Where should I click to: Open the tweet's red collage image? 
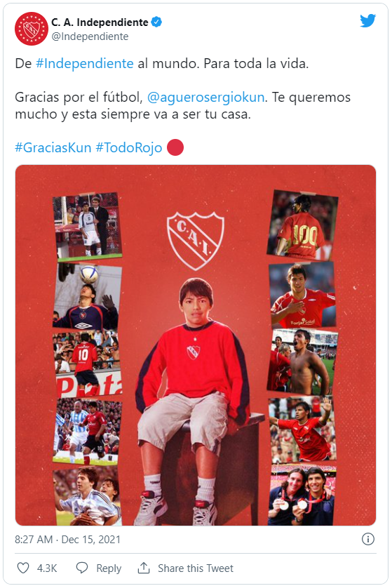tap(196, 345)
